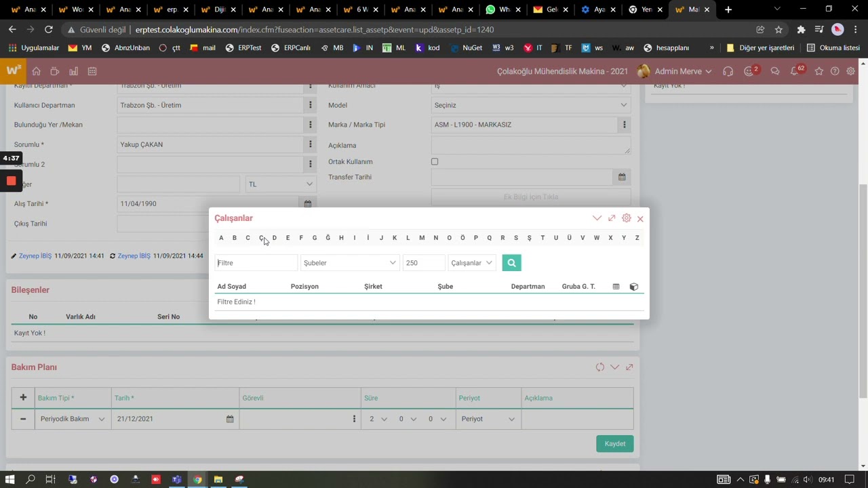Remove the Periyodik Bakım row with the minus icon
The height and width of the screenshot is (488, 868).
click(x=23, y=419)
